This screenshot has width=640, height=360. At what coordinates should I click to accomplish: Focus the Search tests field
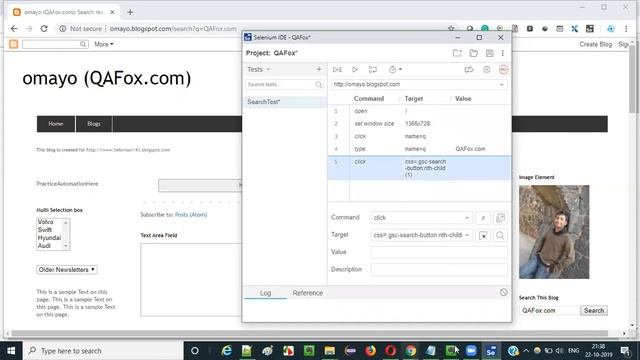click(284, 84)
